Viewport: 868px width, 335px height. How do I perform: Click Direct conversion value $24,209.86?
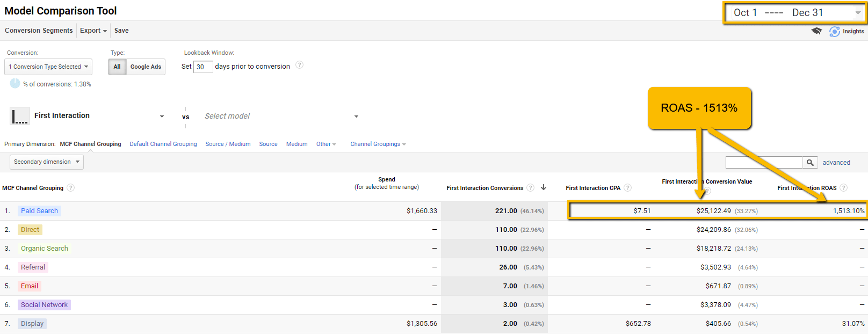[714, 230]
